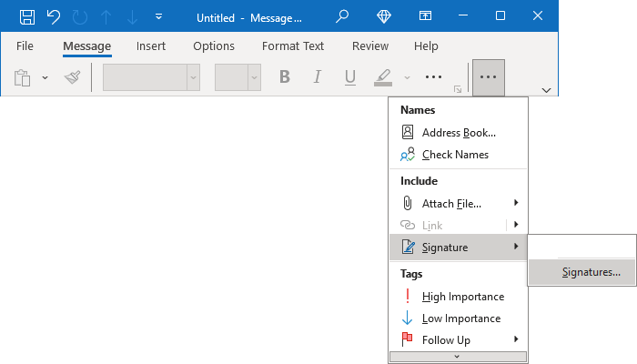Image resolution: width=637 pixels, height=364 pixels.
Task: Click the font size box
Action: pos(231,77)
